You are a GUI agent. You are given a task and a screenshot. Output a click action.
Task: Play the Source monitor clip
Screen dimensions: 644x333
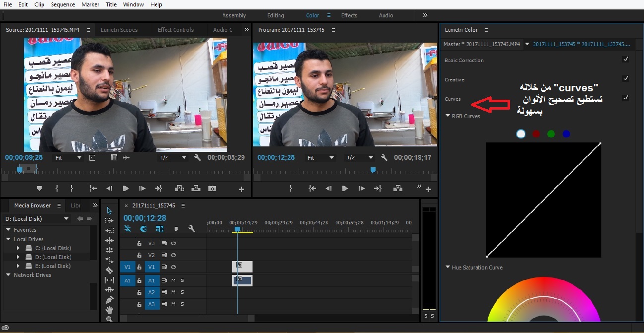(126, 189)
